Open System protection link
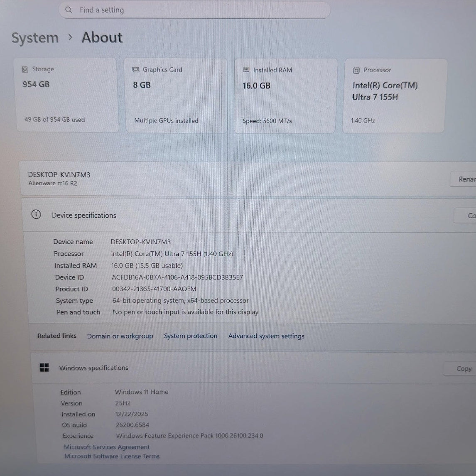The height and width of the screenshot is (476, 476). [190, 336]
